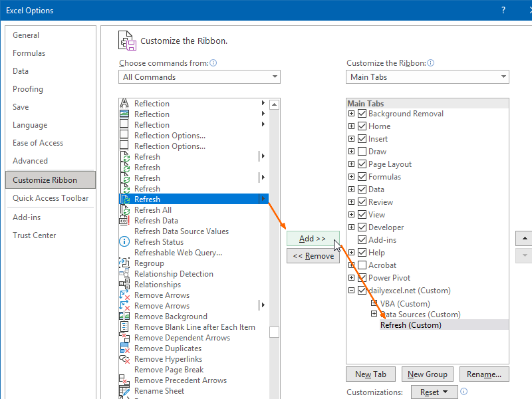
Task: Uncheck the Home tab checkbox
Action: point(362,126)
